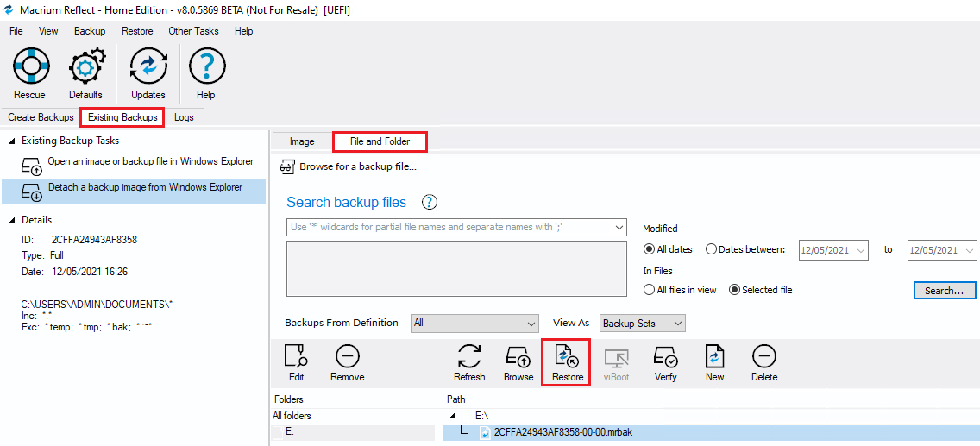Refresh the backup list
This screenshot has width=980, height=446.
[469, 357]
